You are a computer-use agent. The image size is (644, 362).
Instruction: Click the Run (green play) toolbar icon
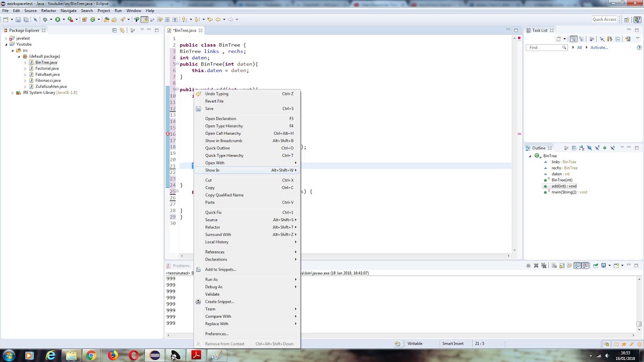pos(57,20)
